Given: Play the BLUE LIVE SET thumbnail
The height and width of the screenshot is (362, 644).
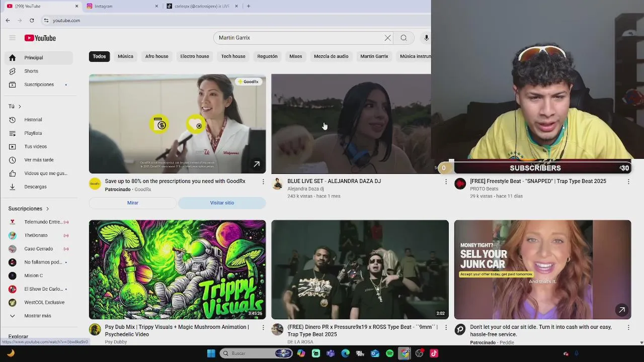Looking at the screenshot, I should click(x=351, y=124).
